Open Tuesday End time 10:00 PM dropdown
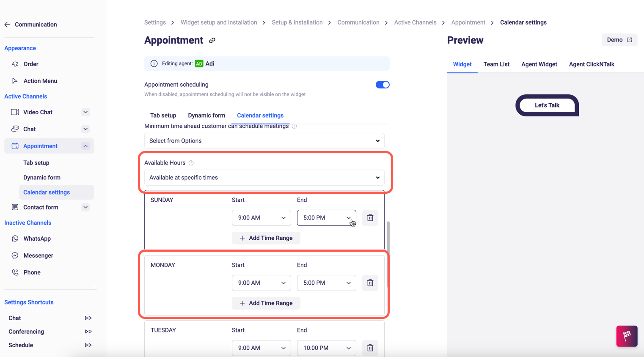644x357 pixels. (327, 348)
